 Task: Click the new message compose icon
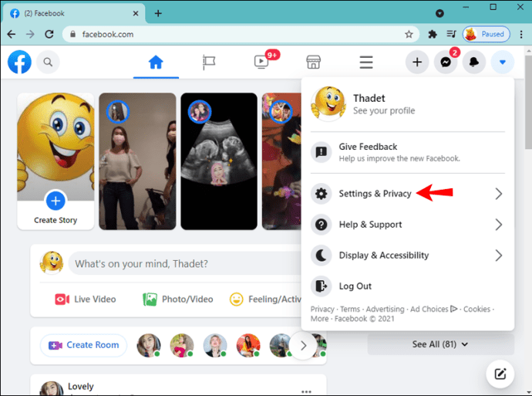click(500, 374)
